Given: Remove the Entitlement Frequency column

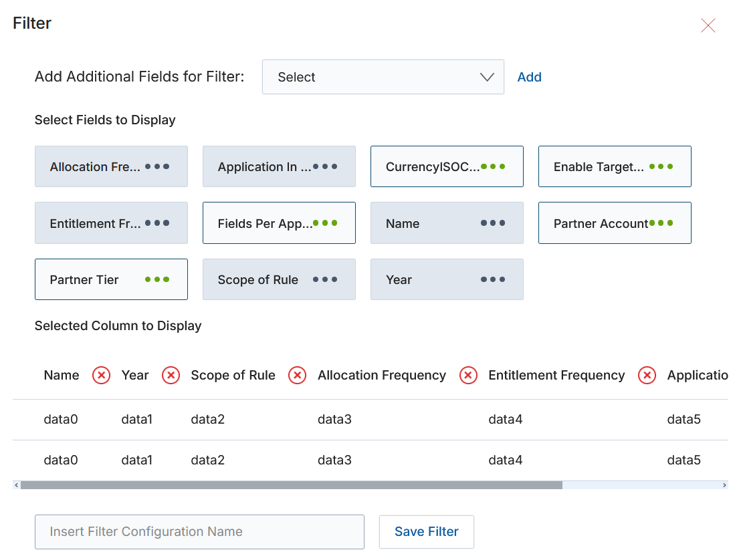Looking at the screenshot, I should (647, 376).
